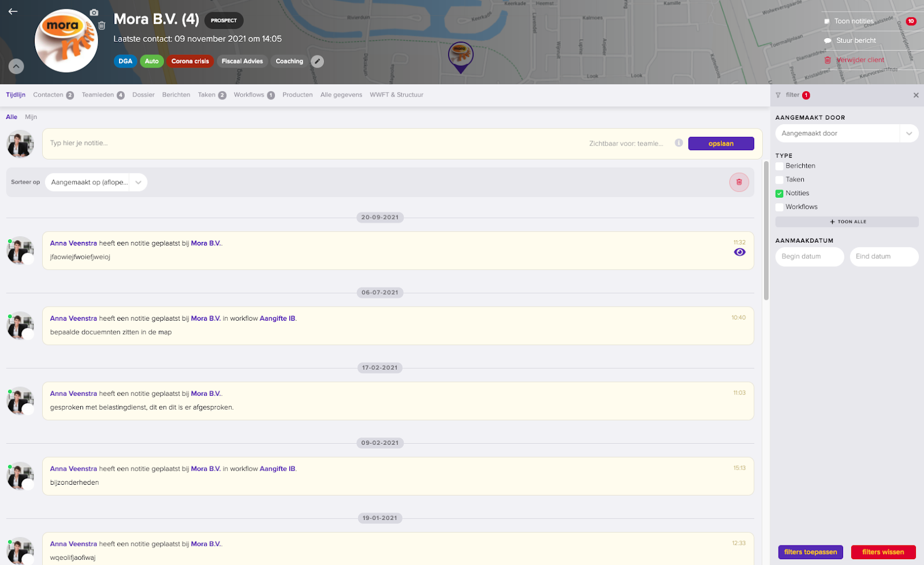The image size is (924, 565).
Task: Check the Berichten type checkbox
Action: [x=779, y=166]
